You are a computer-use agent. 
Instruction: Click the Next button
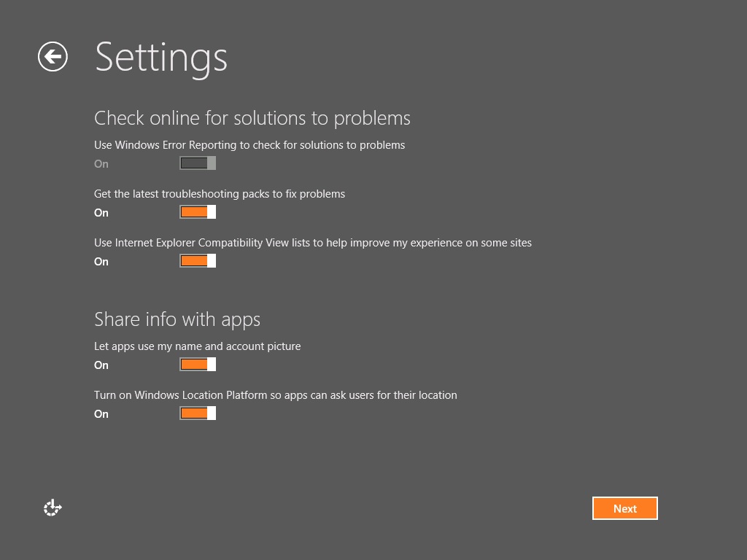624,508
